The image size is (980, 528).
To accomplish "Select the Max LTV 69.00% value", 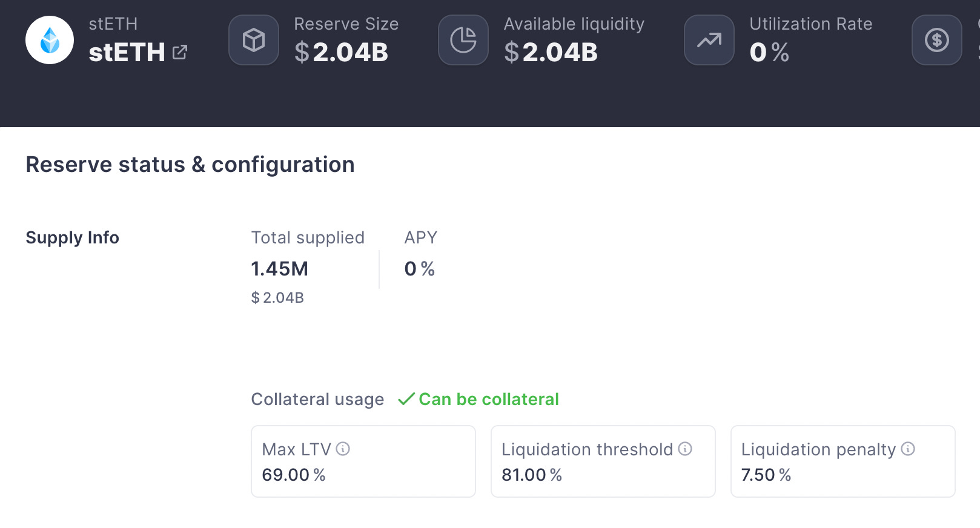I will [x=294, y=475].
